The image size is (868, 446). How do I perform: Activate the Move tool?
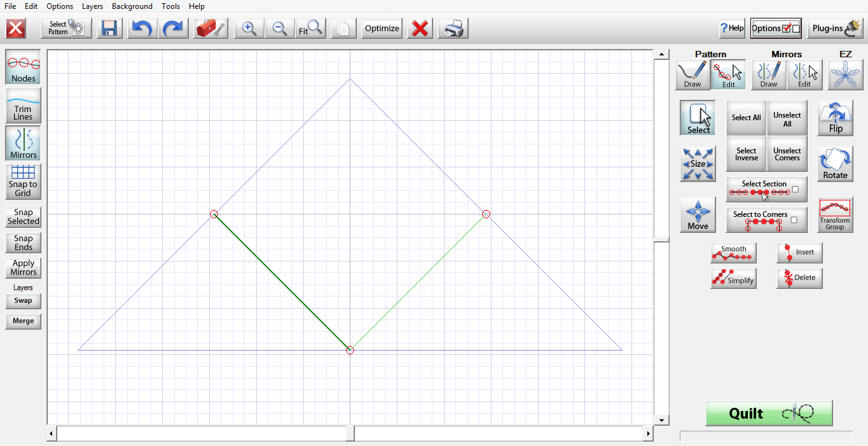(x=698, y=214)
